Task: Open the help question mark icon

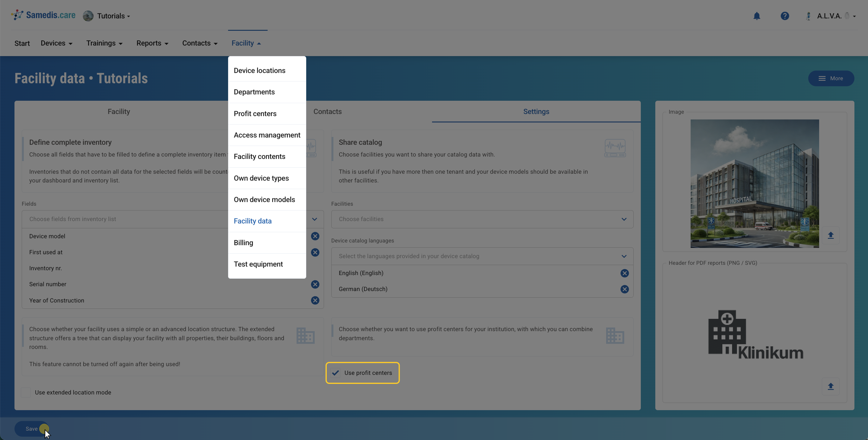Action: click(784, 16)
